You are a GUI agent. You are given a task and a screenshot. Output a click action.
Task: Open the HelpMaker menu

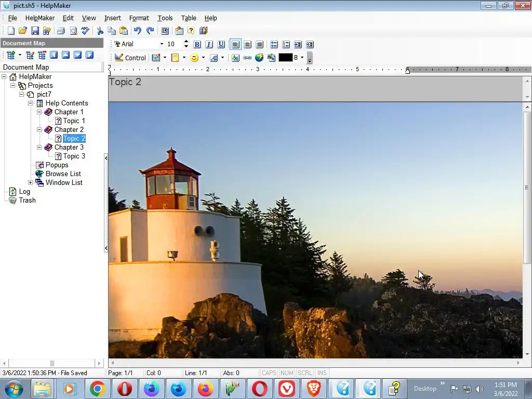click(x=40, y=18)
